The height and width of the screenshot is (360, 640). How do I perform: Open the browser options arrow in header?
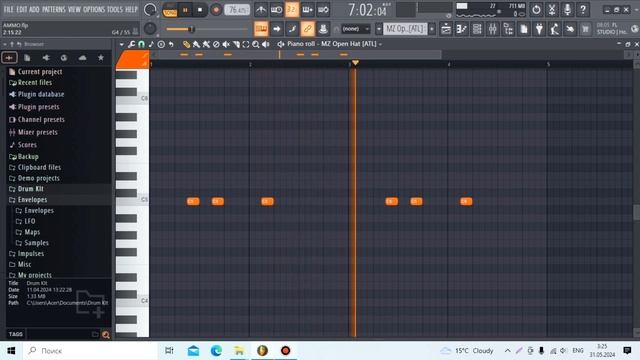pyautogui.click(x=4, y=44)
